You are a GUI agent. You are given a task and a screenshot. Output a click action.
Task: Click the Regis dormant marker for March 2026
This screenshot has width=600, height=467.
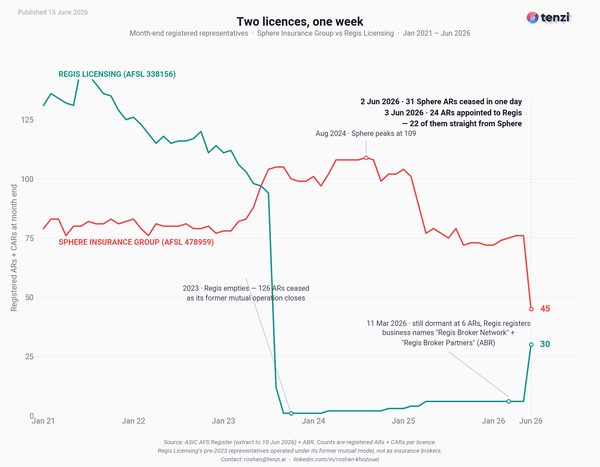pos(509,401)
